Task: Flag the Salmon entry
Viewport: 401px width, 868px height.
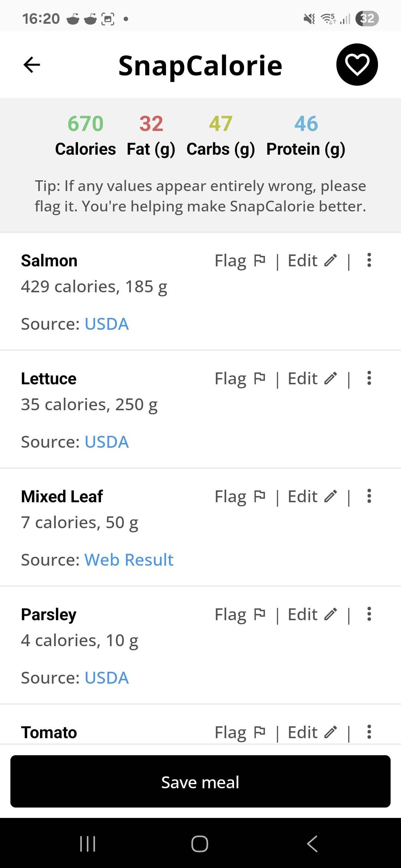Action: [240, 261]
